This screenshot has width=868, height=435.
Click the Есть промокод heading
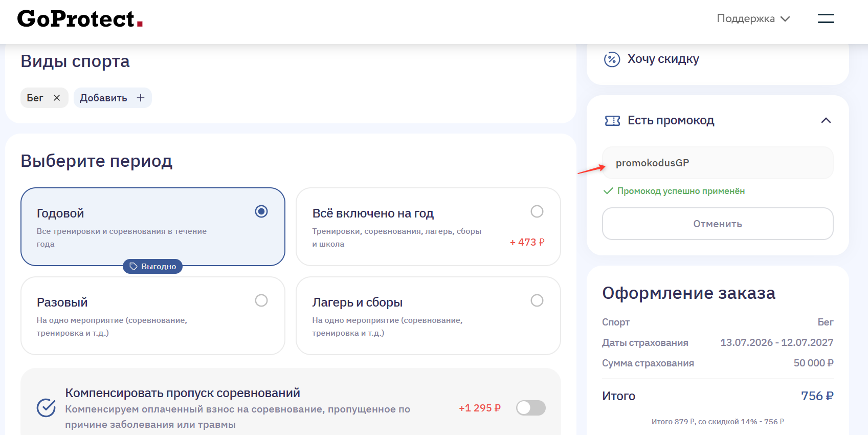671,121
